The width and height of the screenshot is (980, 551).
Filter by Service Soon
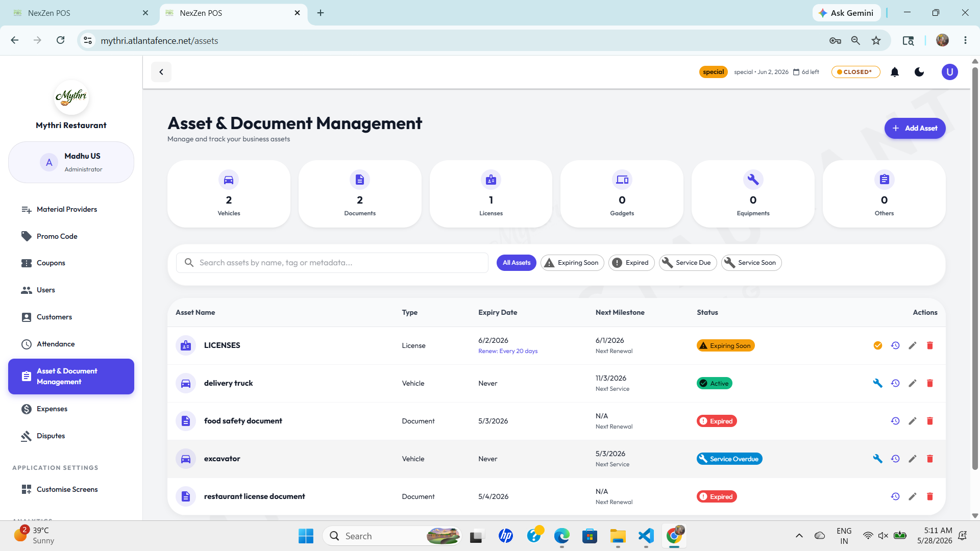tap(751, 263)
